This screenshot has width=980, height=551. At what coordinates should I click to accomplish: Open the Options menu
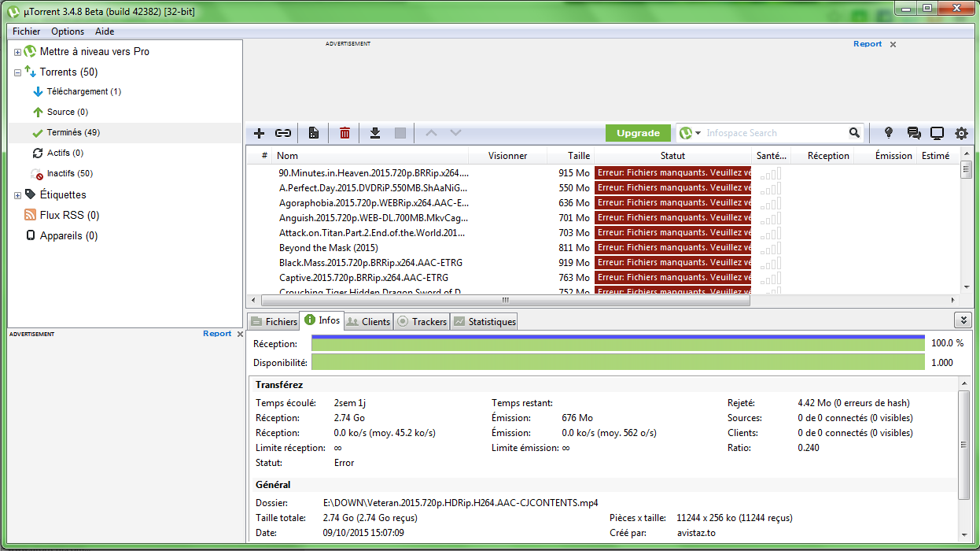pyautogui.click(x=68, y=31)
